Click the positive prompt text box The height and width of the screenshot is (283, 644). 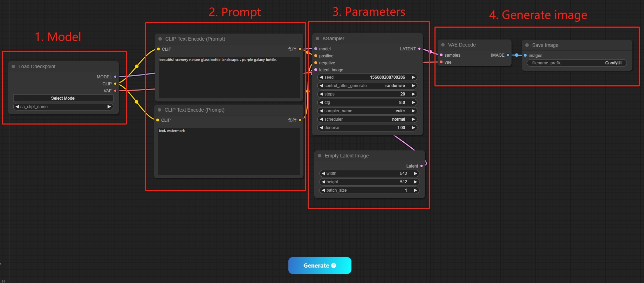pyautogui.click(x=229, y=78)
